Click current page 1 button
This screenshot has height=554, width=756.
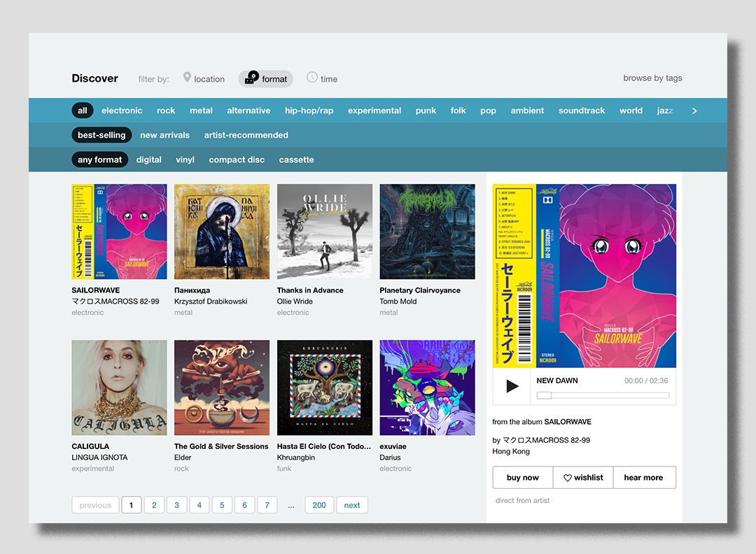pos(131,505)
